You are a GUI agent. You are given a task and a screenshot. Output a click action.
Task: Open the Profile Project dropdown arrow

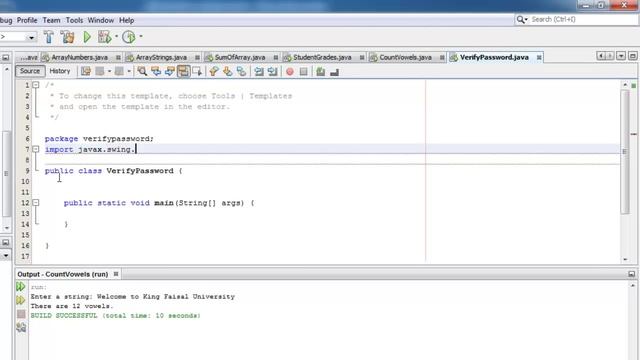click(x=141, y=37)
